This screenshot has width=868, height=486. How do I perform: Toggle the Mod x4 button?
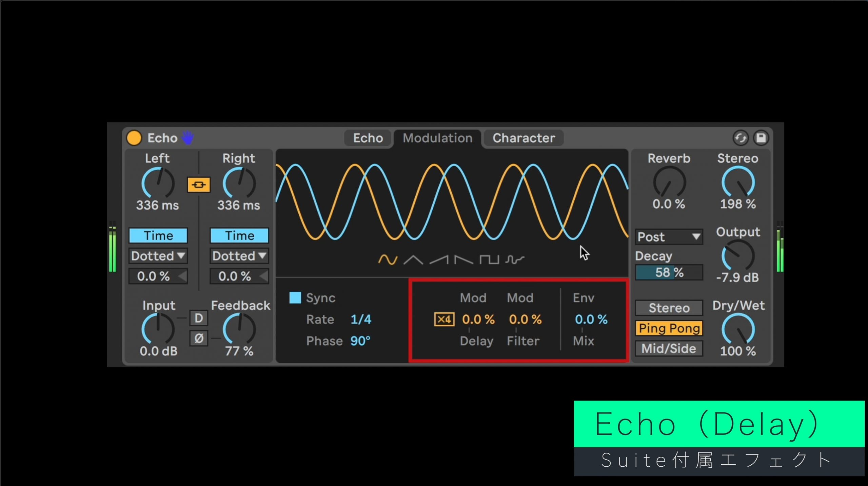[x=444, y=319]
